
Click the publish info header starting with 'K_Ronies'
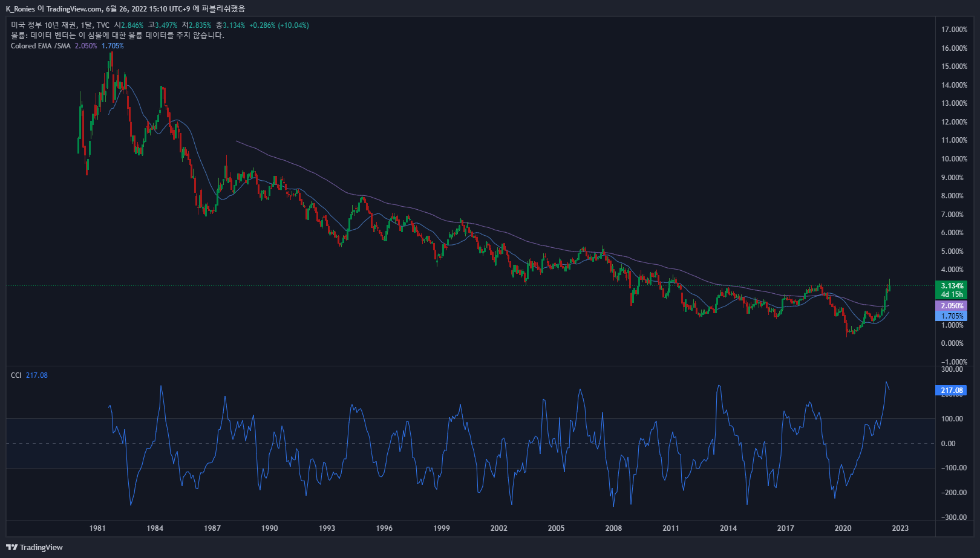[125, 8]
